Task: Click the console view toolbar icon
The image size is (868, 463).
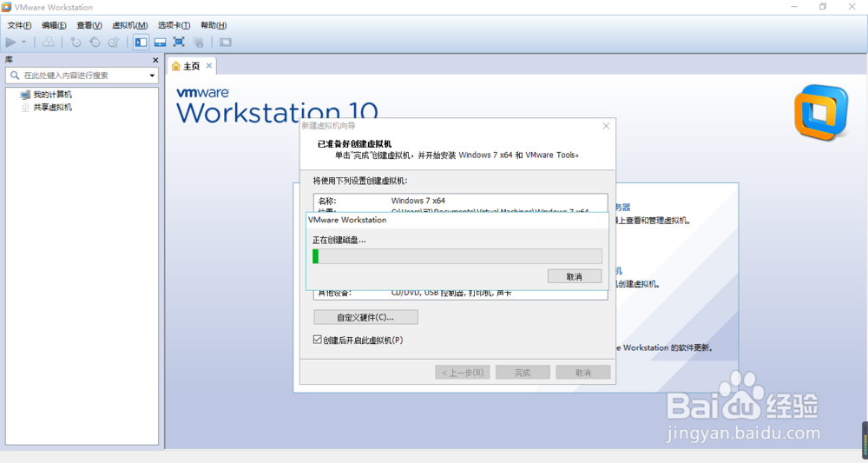Action: point(226,42)
